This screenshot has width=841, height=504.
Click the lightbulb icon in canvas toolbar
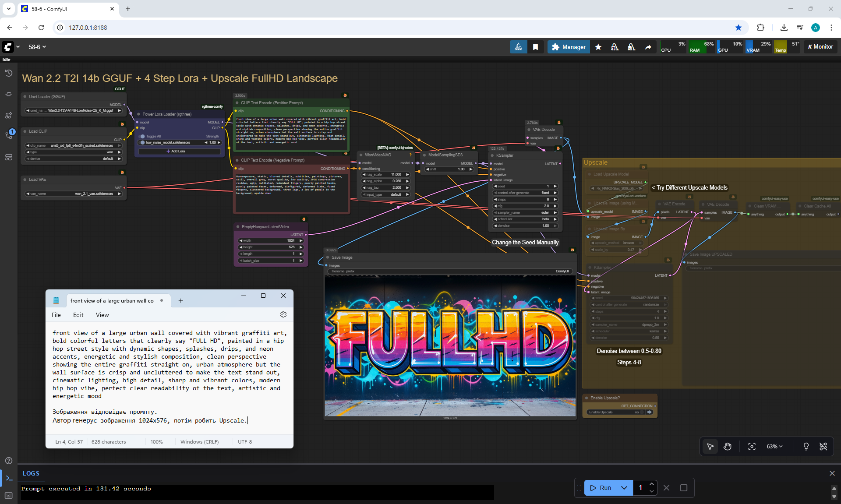point(806,446)
